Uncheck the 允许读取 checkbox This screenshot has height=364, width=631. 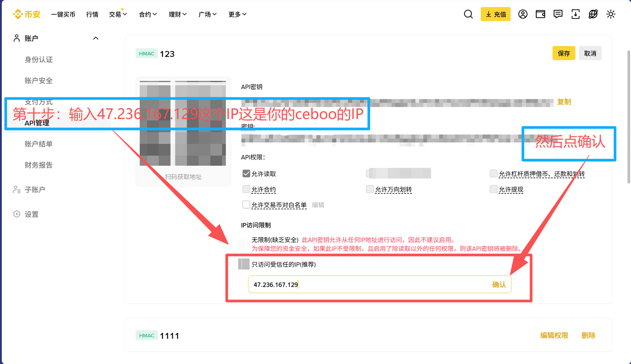coord(246,174)
